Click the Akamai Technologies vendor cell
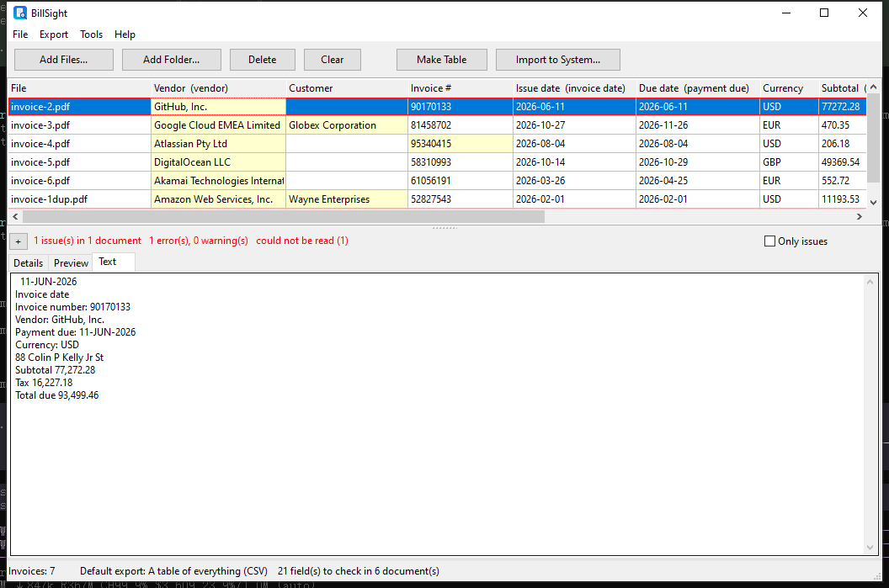Image resolution: width=889 pixels, height=588 pixels. click(x=218, y=181)
